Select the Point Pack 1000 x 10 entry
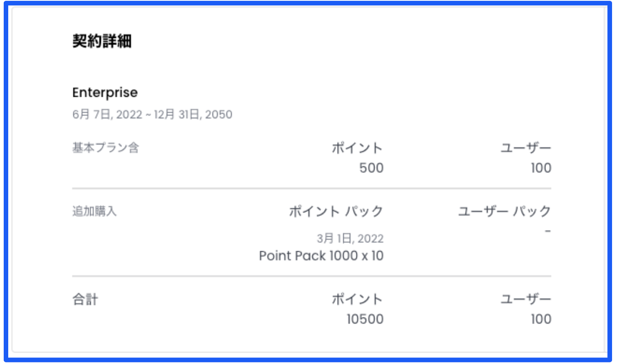This screenshot has width=617, height=364. click(321, 256)
